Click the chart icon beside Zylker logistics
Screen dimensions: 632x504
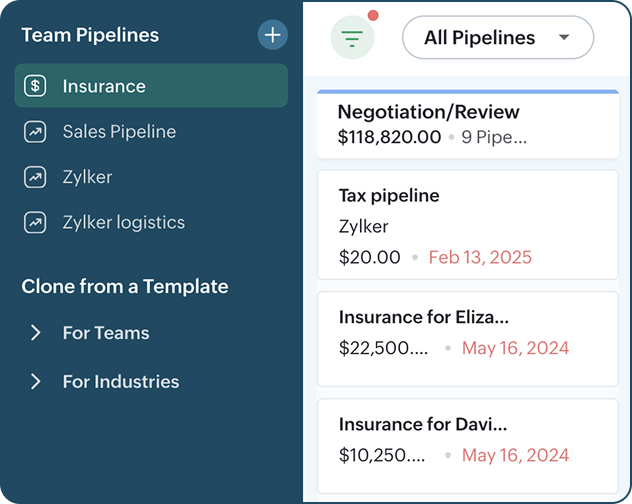[36, 222]
